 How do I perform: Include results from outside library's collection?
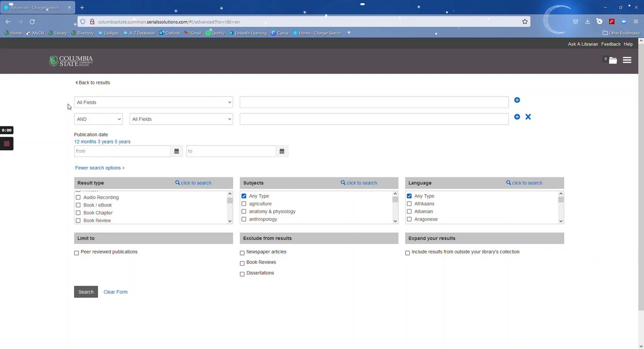408,253
